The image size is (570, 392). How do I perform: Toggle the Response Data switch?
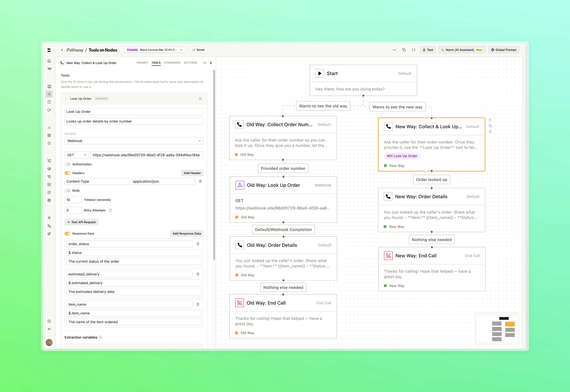pos(68,234)
